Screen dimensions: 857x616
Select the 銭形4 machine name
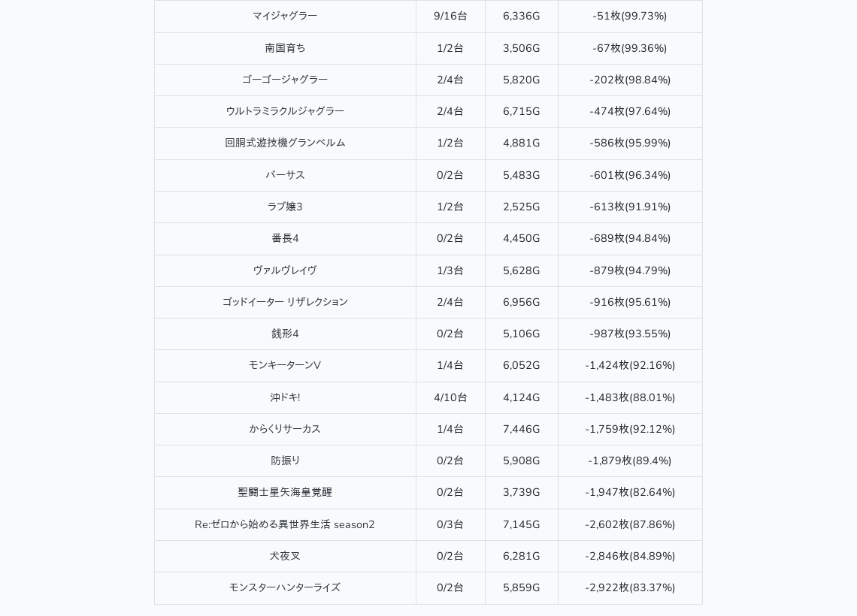pos(285,334)
